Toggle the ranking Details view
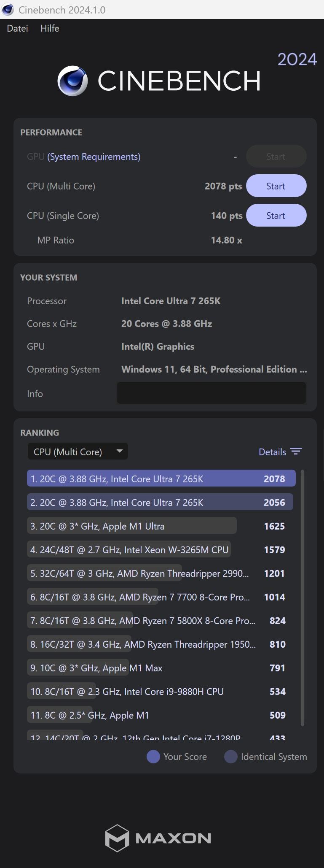Image resolution: width=324 pixels, height=868 pixels. (272, 452)
